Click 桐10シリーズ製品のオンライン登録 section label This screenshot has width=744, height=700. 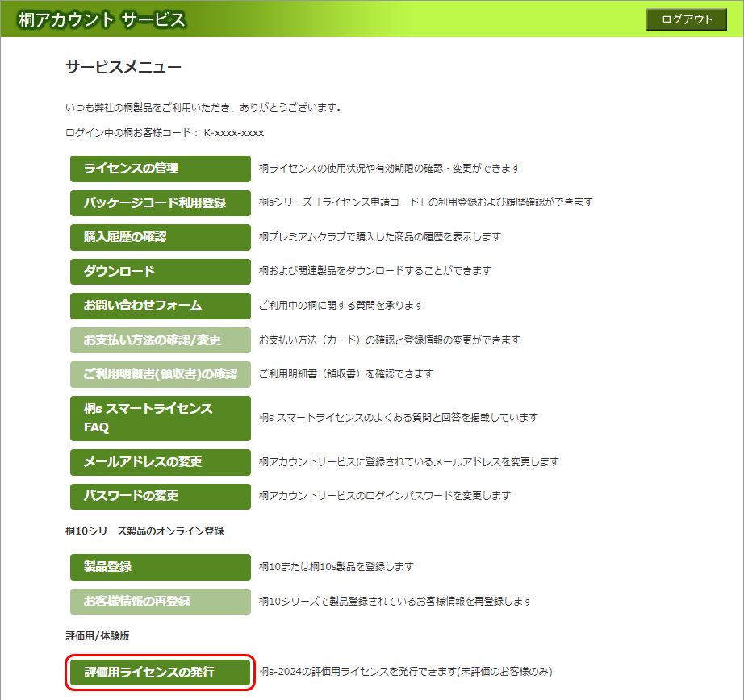(144, 531)
